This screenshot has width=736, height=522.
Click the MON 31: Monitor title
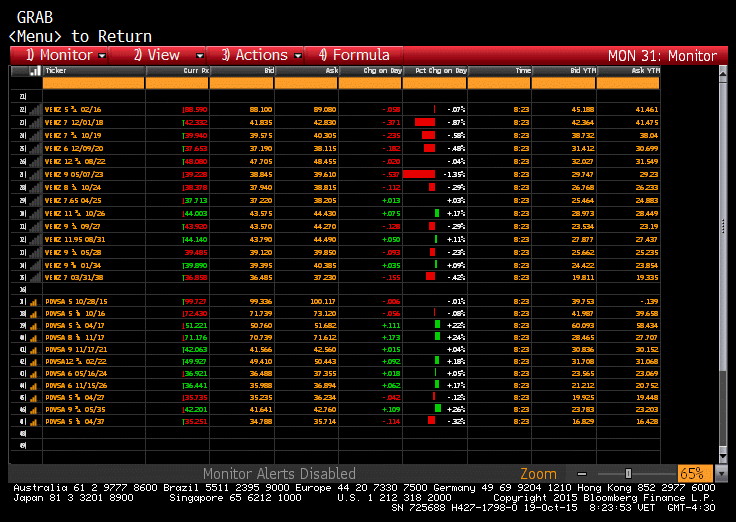click(662, 56)
